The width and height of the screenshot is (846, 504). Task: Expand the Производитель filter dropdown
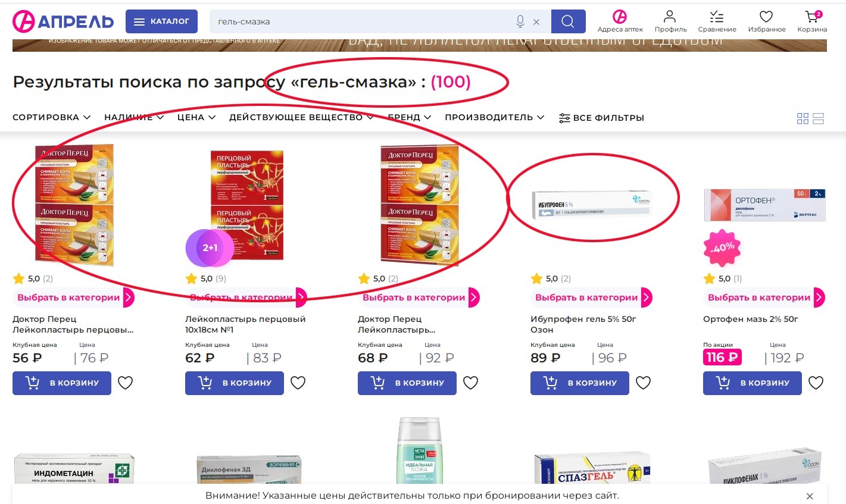click(x=494, y=117)
